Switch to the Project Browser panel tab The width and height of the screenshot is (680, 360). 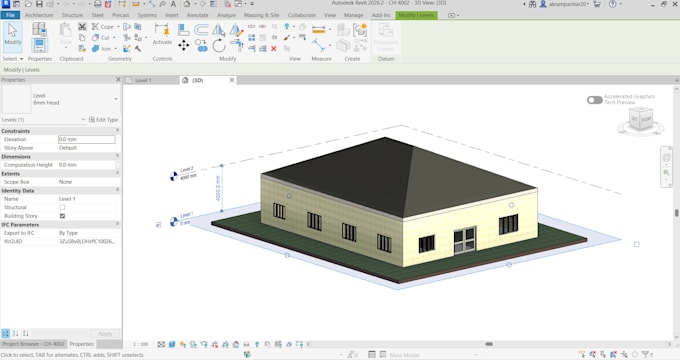33,344
